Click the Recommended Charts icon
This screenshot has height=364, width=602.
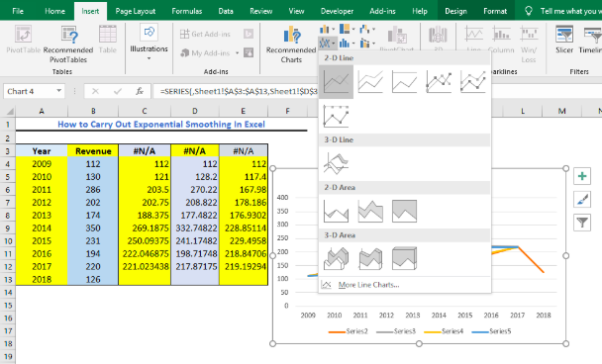tap(291, 45)
